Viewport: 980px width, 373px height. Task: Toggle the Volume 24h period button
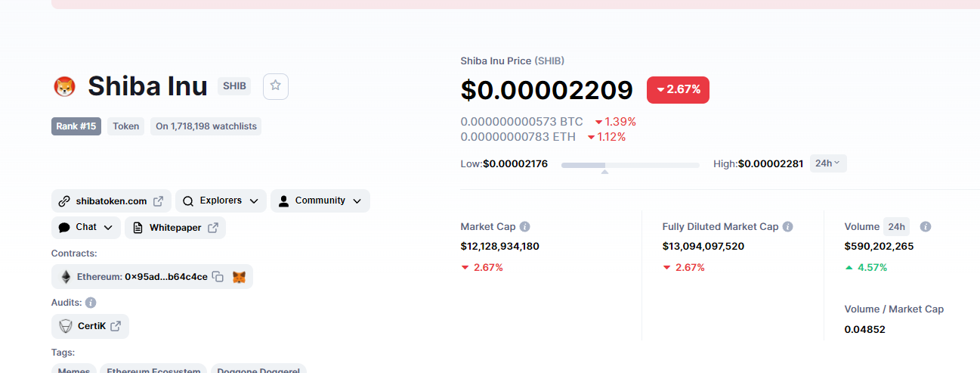coord(897,226)
